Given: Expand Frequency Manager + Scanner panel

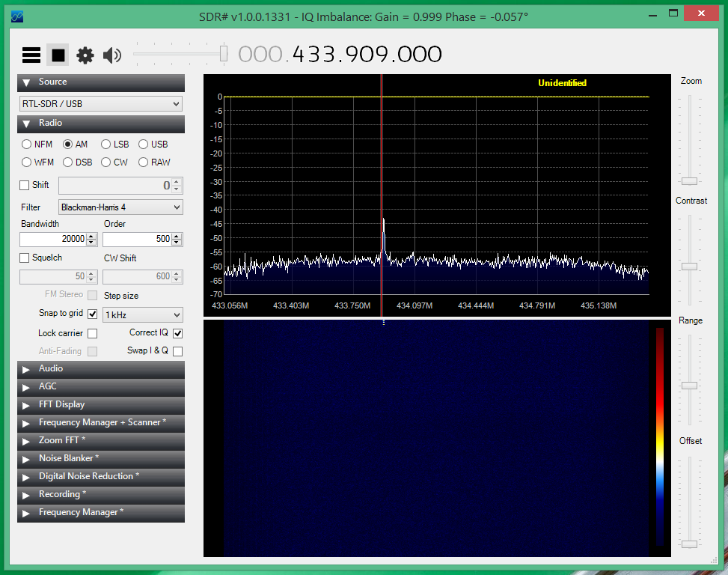Looking at the screenshot, I should click(x=101, y=423).
